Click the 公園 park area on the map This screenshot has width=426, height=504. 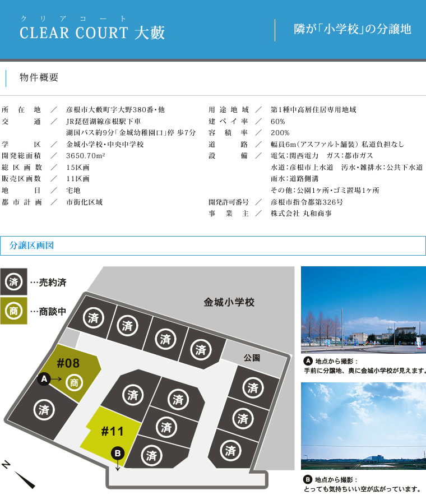(252, 358)
